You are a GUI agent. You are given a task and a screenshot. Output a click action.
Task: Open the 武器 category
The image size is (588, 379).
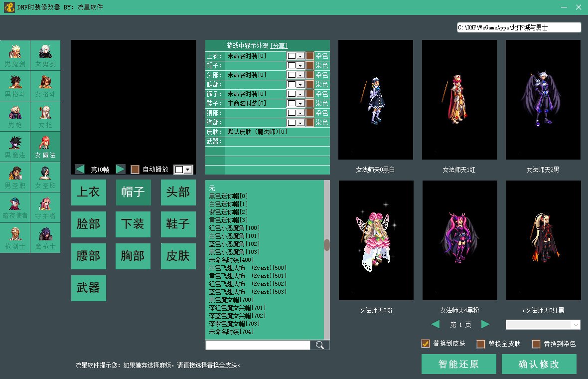coord(89,288)
